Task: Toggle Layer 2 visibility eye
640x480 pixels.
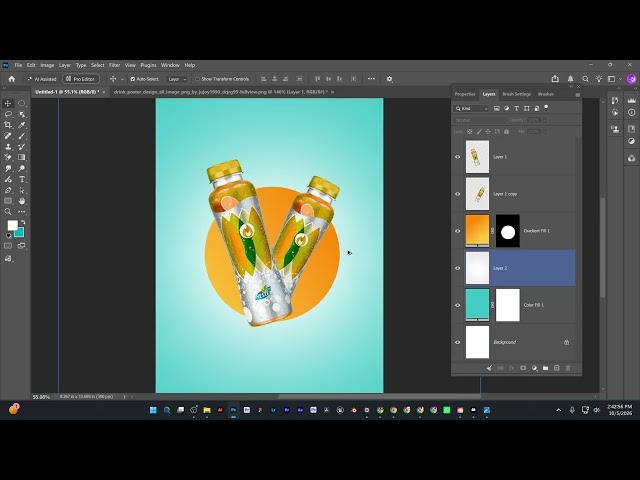Action: 458,268
